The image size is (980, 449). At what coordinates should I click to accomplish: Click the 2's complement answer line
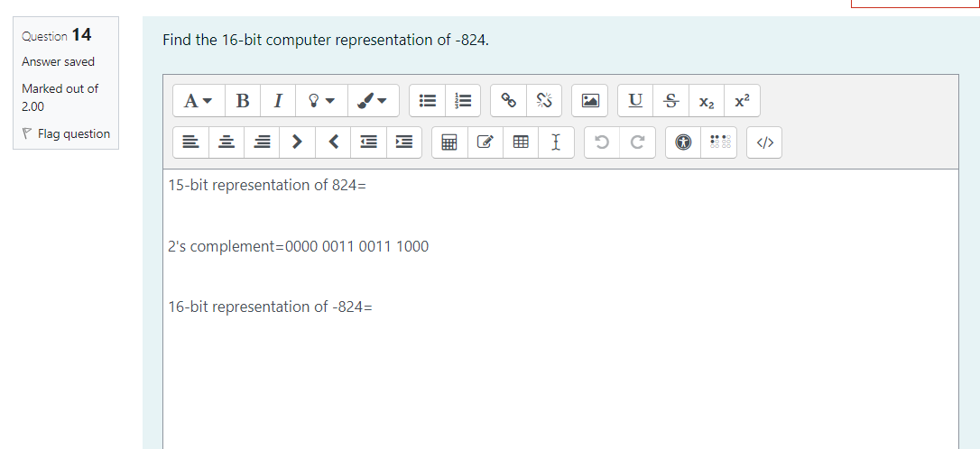[x=298, y=246]
